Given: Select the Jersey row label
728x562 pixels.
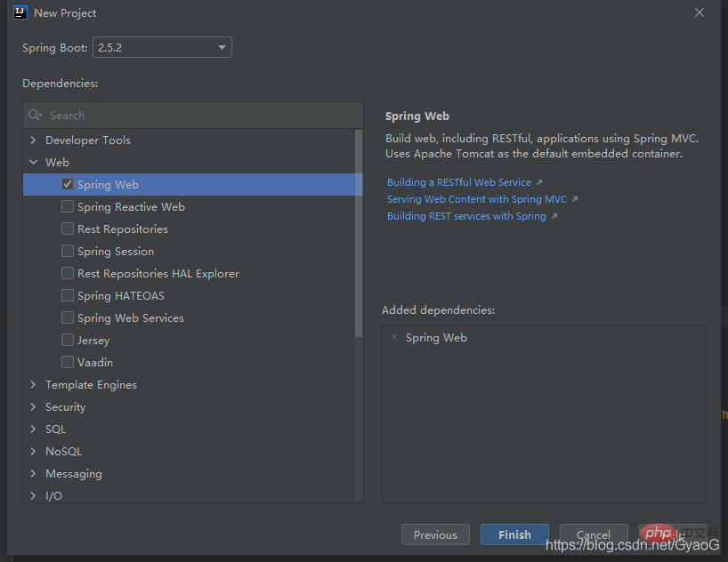Looking at the screenshot, I should coord(93,341).
